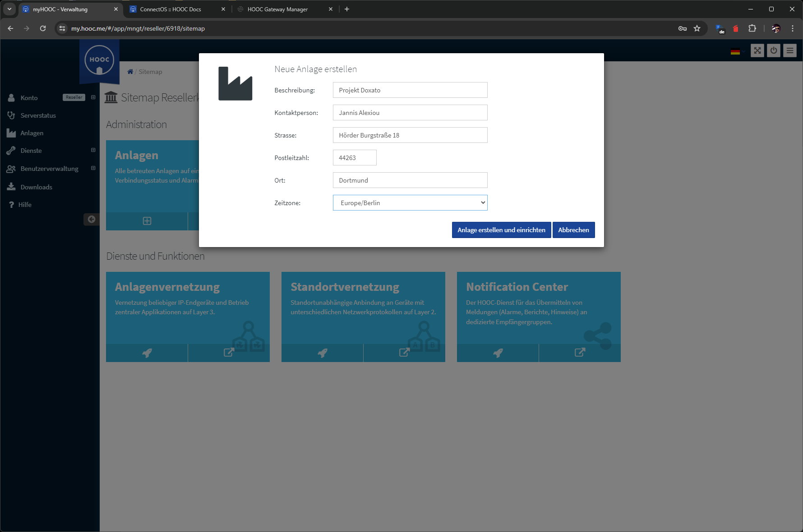The height and width of the screenshot is (532, 803).
Task: Click the plus icon on the Anlagen card
Action: (147, 221)
